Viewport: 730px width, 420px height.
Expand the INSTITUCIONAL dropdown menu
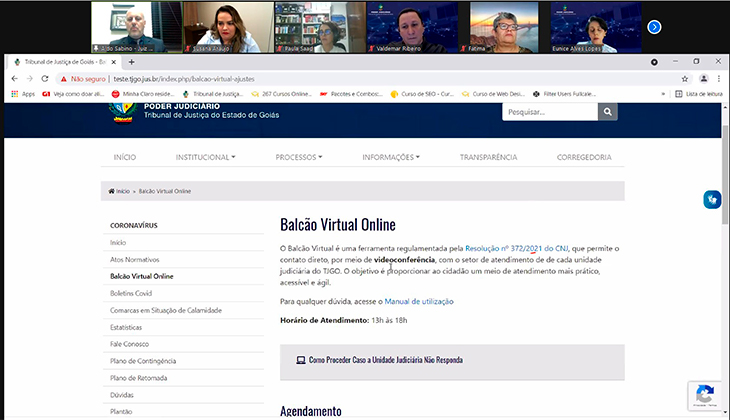[205, 157]
